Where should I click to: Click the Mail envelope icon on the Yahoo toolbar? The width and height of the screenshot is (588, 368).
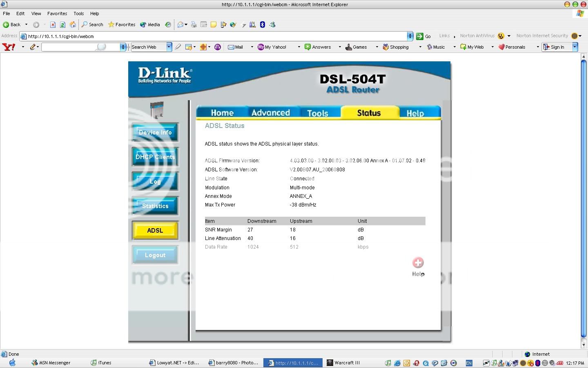pyautogui.click(x=232, y=47)
